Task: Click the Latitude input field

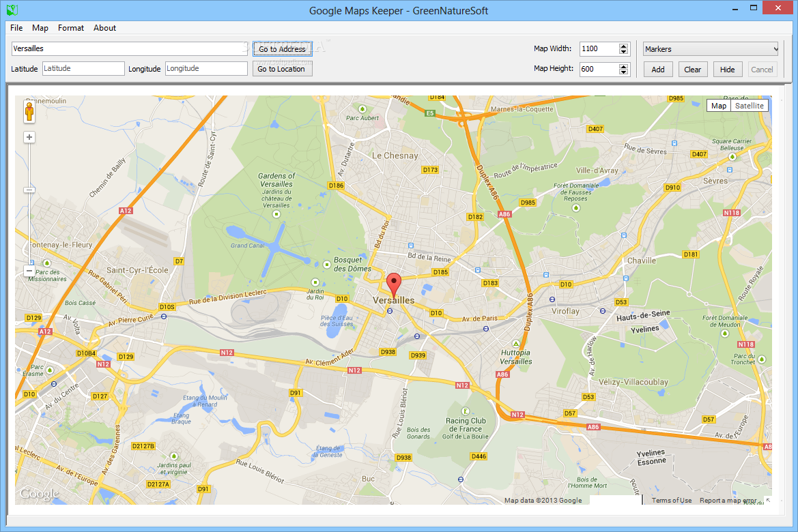Action: tap(83, 69)
